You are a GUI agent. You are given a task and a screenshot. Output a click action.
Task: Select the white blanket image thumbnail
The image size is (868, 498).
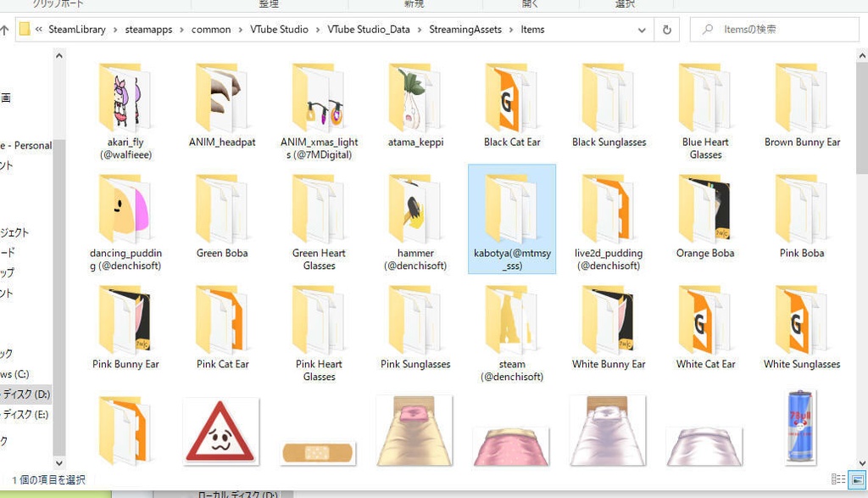704,446
